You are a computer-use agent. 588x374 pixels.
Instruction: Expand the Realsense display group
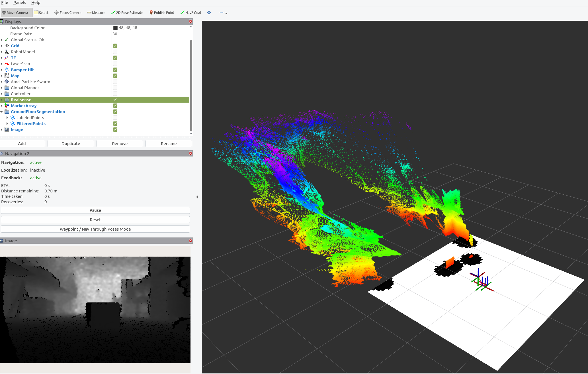coord(2,99)
